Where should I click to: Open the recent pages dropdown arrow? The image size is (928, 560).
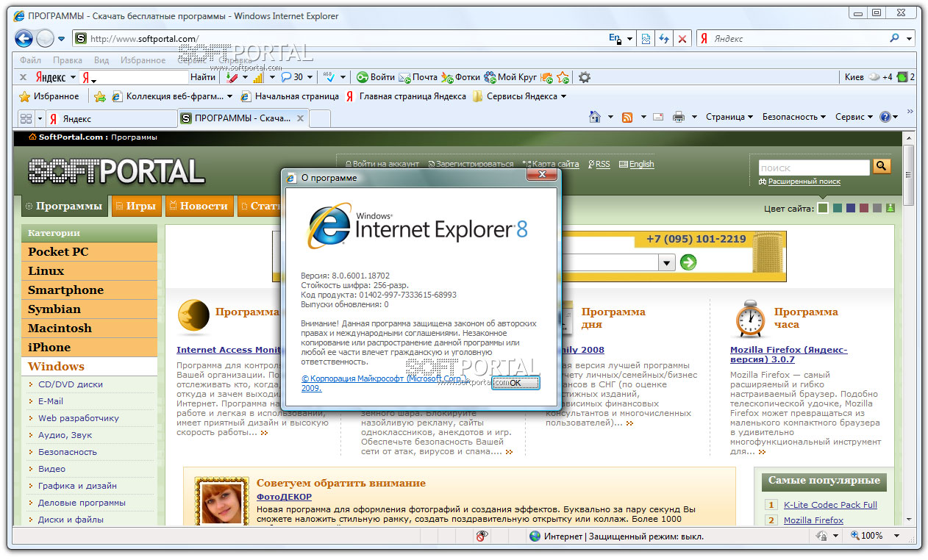62,39
